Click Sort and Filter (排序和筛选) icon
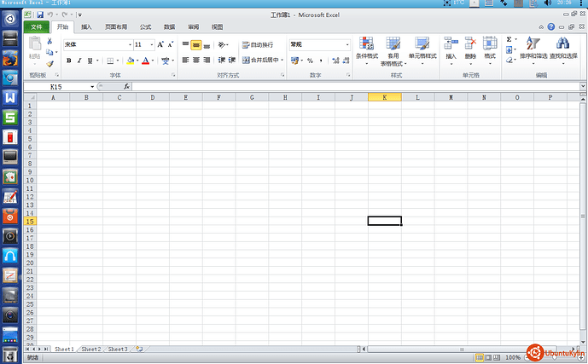The width and height of the screenshot is (588, 364). tap(533, 48)
